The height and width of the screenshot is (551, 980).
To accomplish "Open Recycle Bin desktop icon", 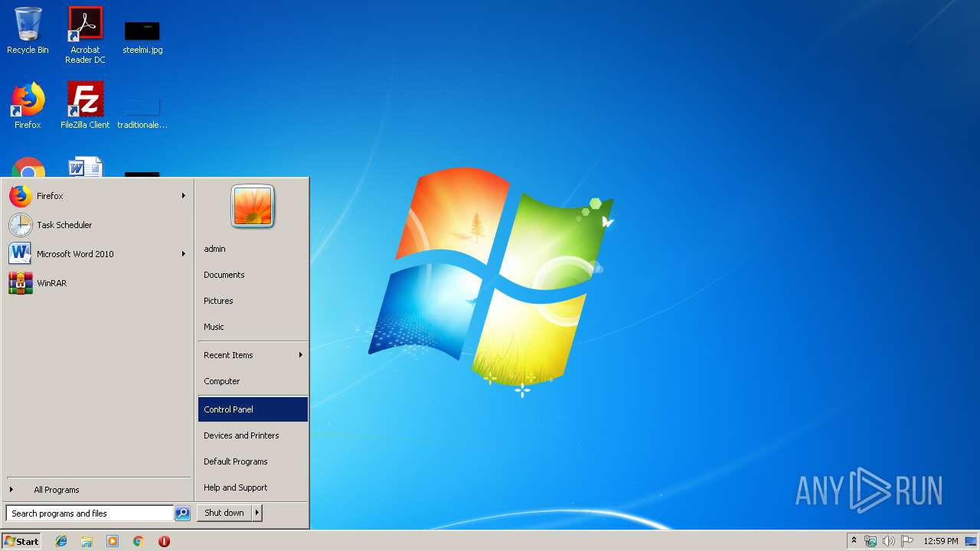I will pos(28,31).
